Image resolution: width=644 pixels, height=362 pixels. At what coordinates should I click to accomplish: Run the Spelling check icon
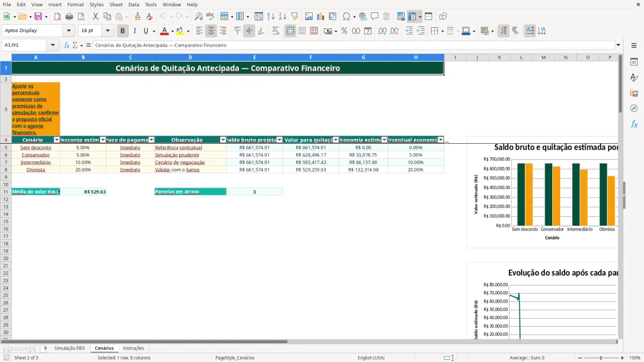point(210,17)
